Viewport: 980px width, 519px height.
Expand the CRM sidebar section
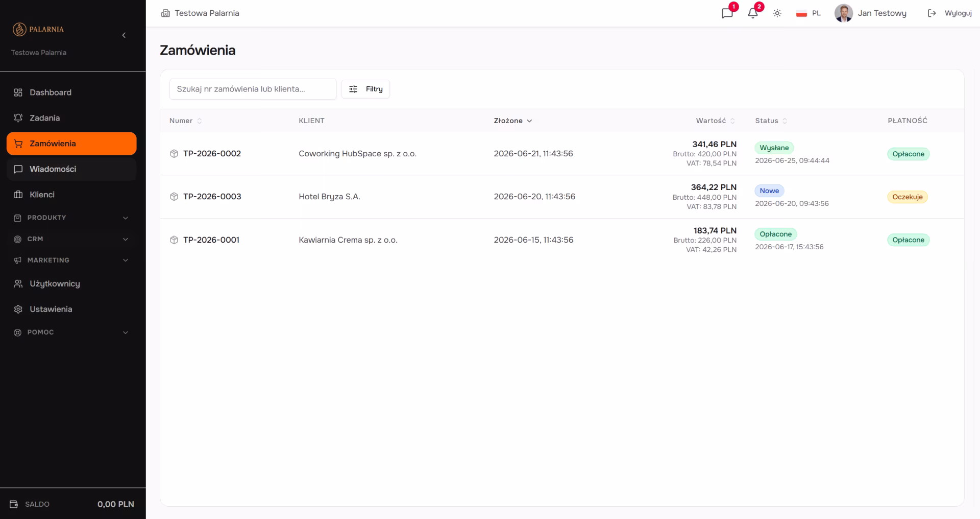(x=71, y=239)
